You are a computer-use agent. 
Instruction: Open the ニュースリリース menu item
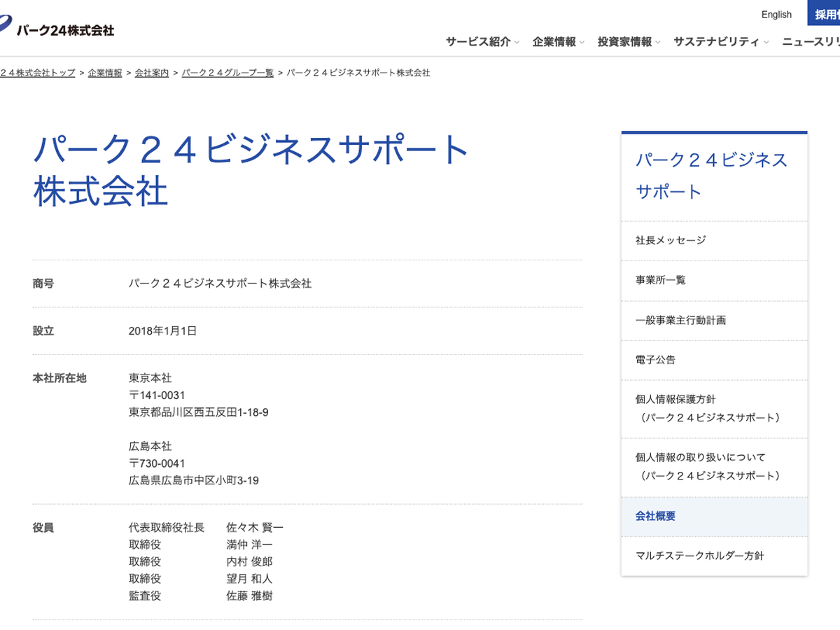[812, 42]
